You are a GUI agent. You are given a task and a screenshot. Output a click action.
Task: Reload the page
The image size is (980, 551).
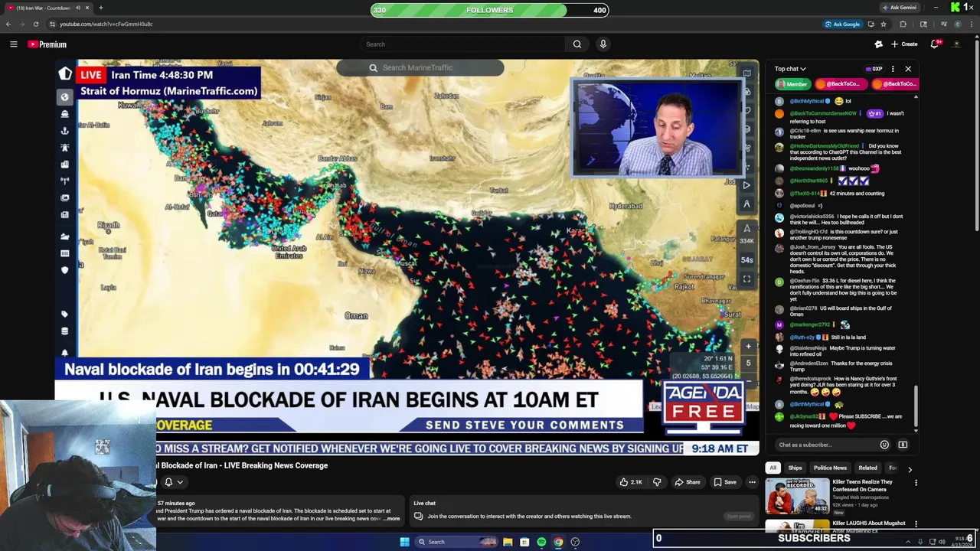[35, 24]
